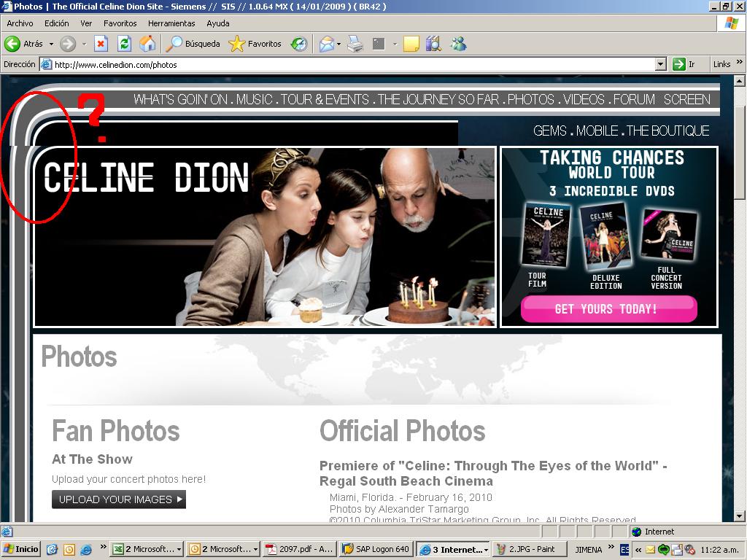Open the Favoritos star toolbar button
Screen dimensions: 747x560
(x=255, y=44)
